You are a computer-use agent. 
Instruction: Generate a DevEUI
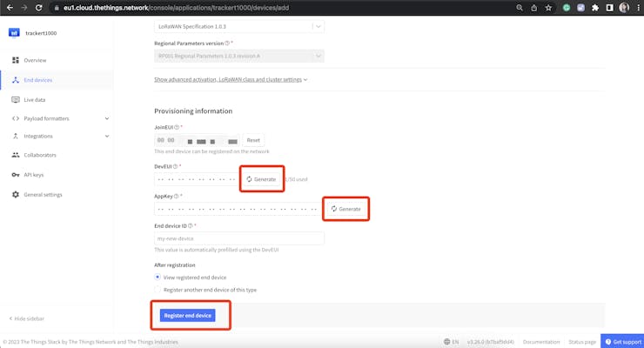(261, 179)
